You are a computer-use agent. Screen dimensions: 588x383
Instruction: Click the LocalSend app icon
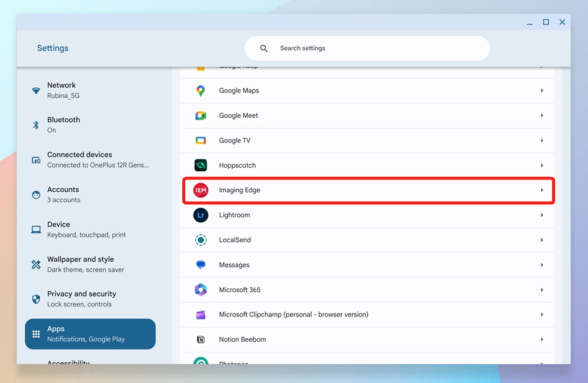coord(201,239)
